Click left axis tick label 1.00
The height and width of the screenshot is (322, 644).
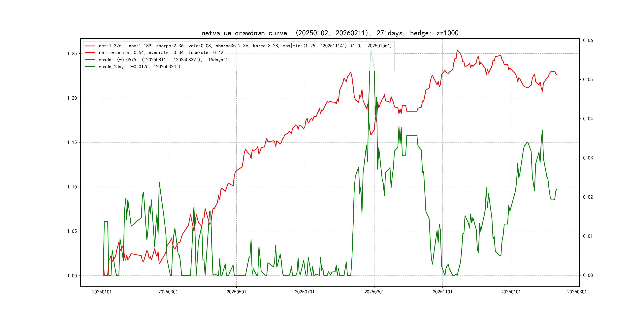(x=72, y=276)
